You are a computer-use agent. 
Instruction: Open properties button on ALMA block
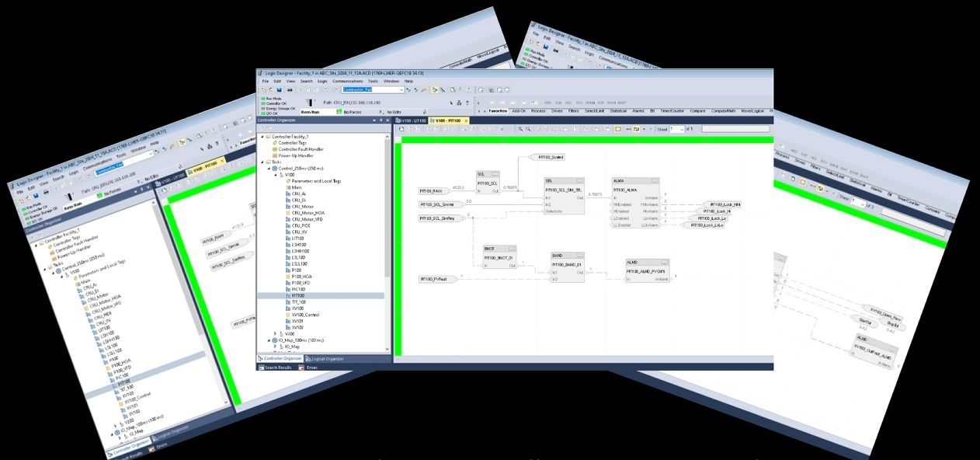tap(655, 181)
